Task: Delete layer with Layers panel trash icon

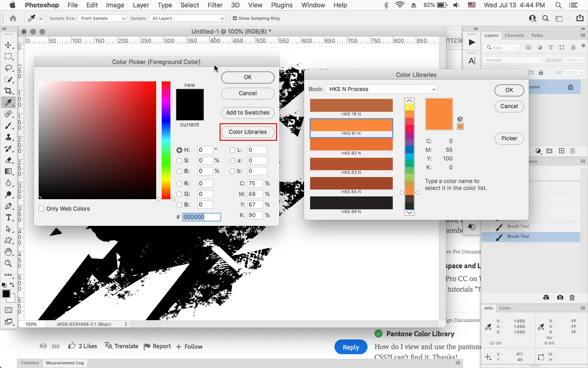Action: 572,151
